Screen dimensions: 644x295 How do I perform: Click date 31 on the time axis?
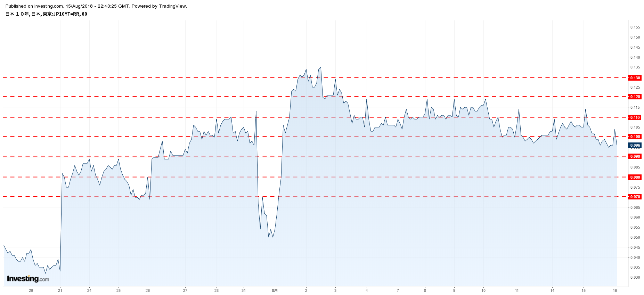click(x=244, y=290)
